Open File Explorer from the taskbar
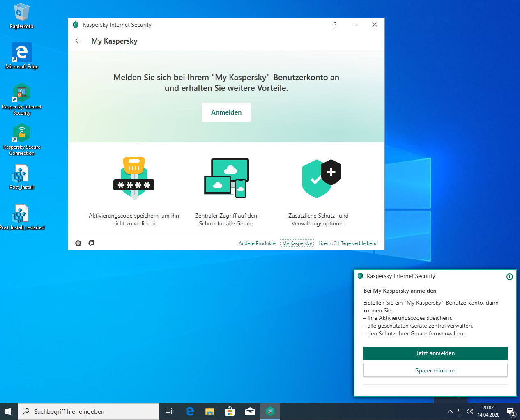 pyautogui.click(x=210, y=411)
